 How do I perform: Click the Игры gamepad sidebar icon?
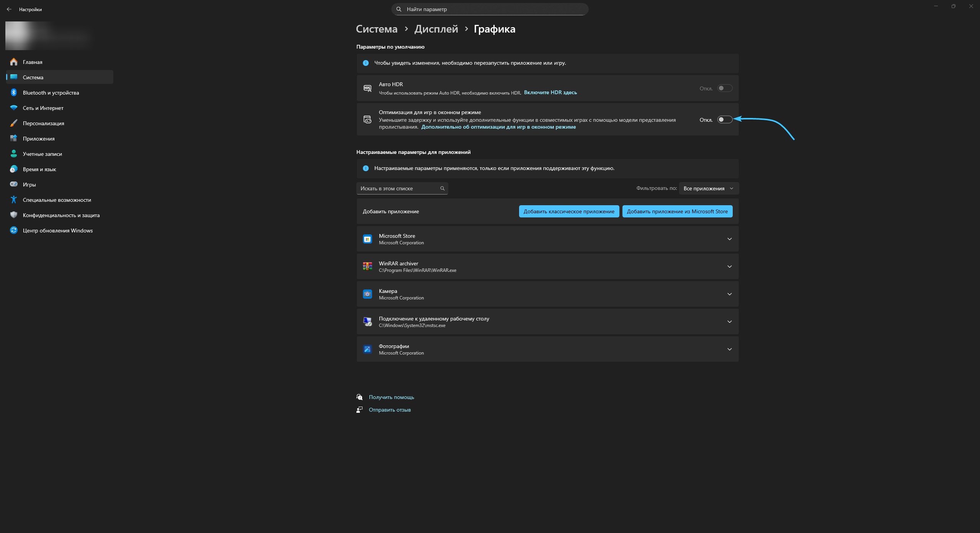[14, 185]
